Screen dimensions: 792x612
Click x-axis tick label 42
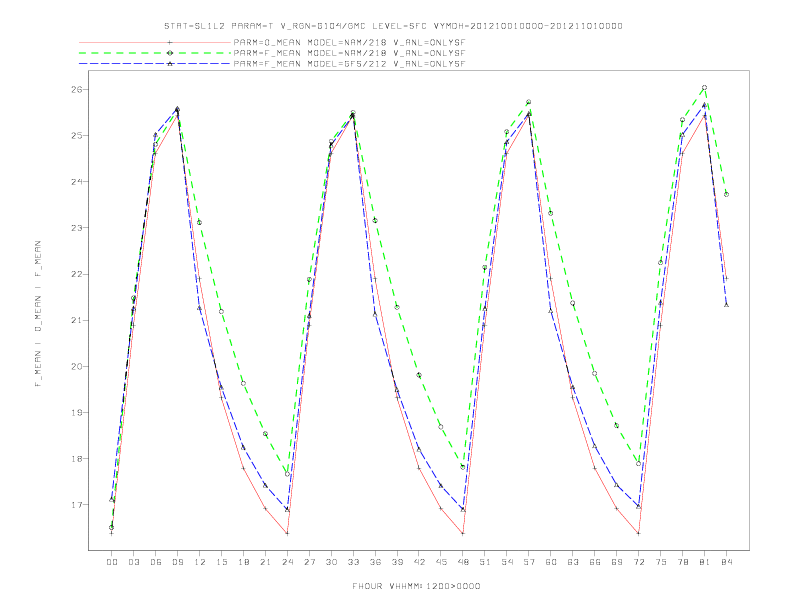(419, 562)
